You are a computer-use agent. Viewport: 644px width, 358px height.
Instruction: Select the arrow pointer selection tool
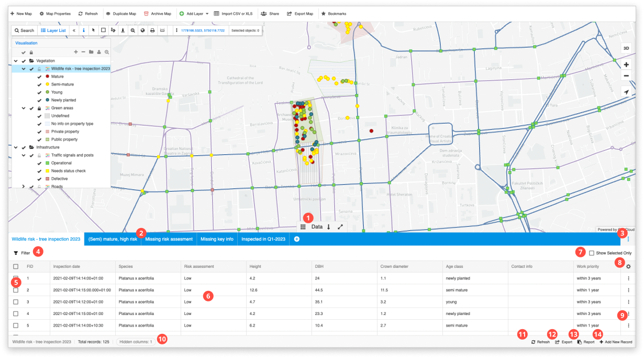tap(93, 30)
